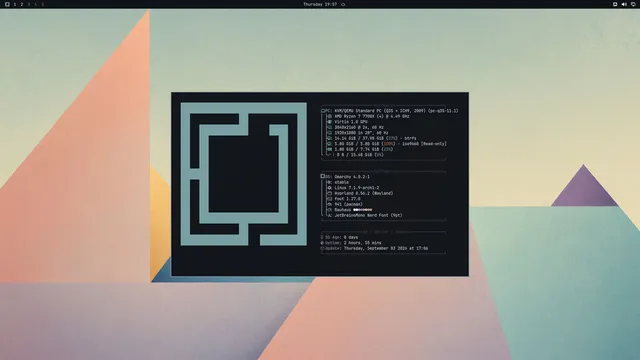
Task: Click the 'OS Age: 0 days' text
Action: (342, 237)
